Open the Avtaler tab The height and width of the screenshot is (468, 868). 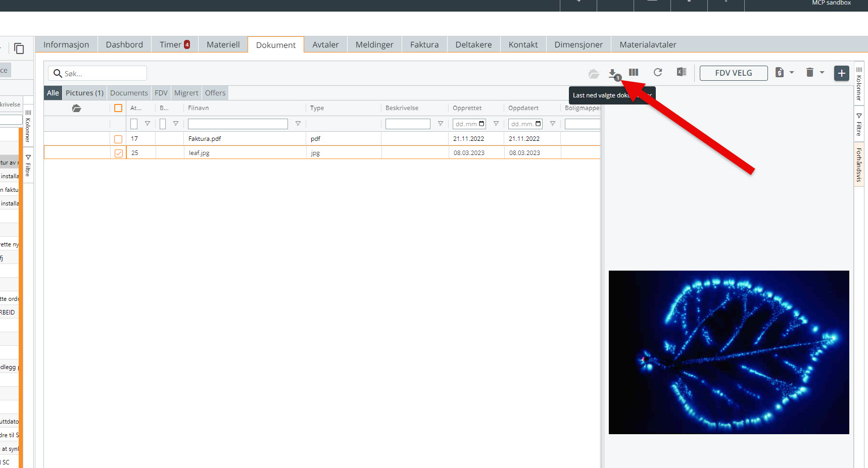pos(326,44)
